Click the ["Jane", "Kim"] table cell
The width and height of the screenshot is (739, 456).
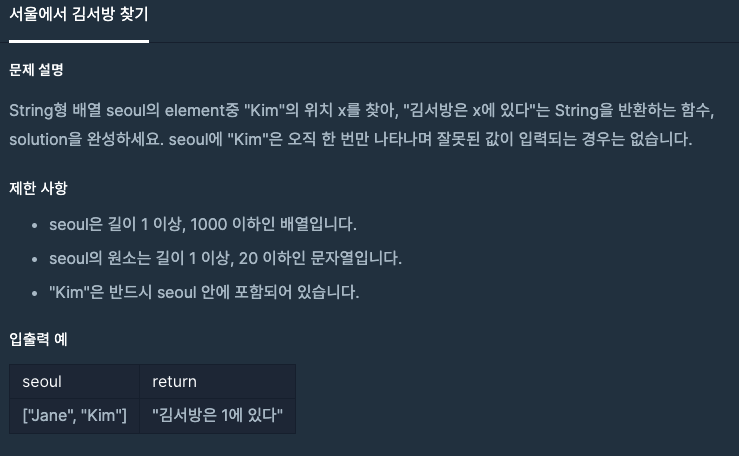(x=74, y=415)
